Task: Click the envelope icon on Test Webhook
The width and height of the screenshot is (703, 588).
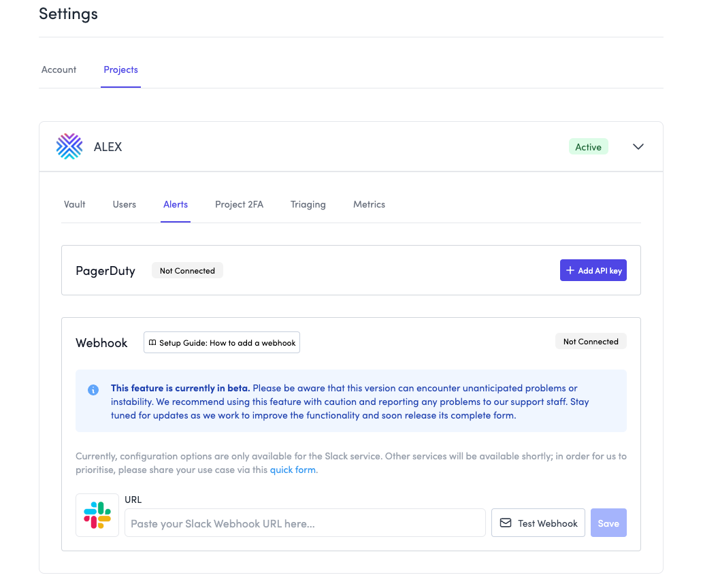Action: (506, 523)
